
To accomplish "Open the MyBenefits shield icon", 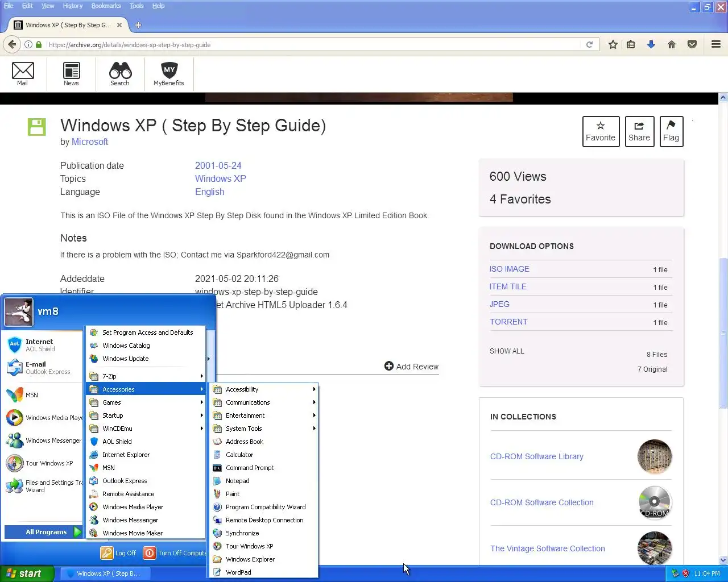I will pos(169,74).
